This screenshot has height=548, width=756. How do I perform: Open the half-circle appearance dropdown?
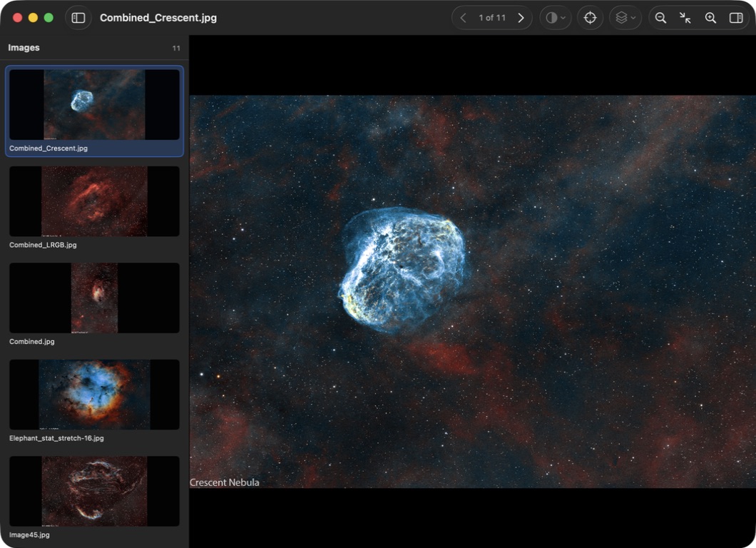pos(556,18)
